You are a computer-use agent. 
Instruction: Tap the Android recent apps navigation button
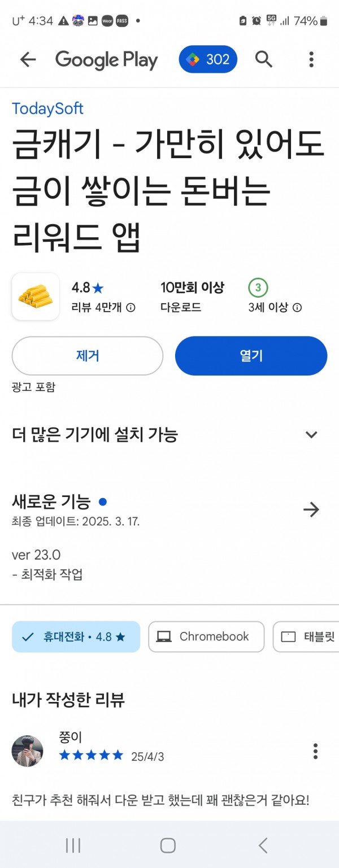coord(73,845)
